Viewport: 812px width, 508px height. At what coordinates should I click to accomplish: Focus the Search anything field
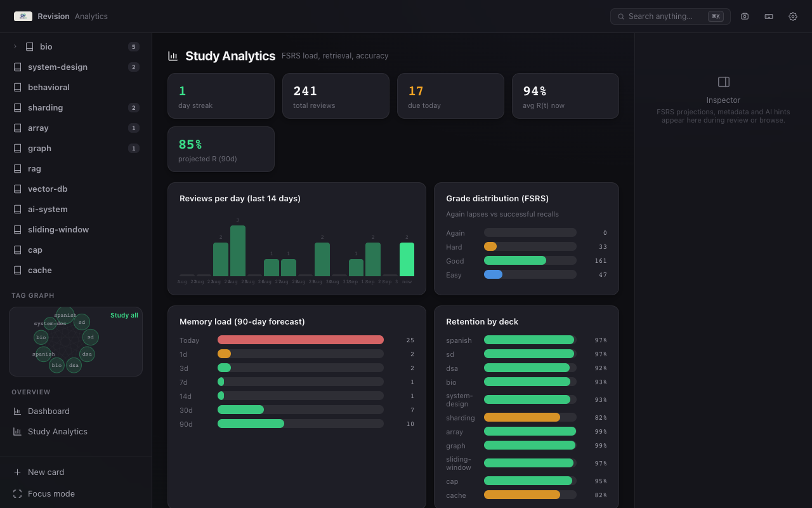pyautogui.click(x=670, y=17)
